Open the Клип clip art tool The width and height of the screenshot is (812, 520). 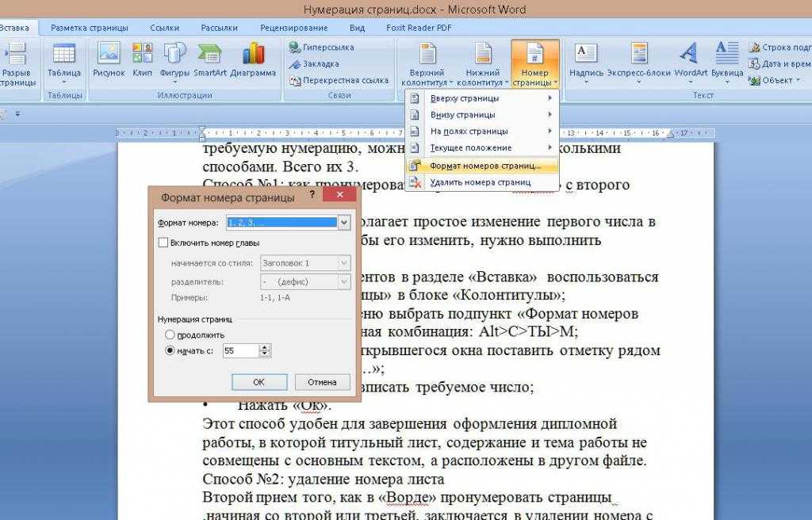point(142,60)
